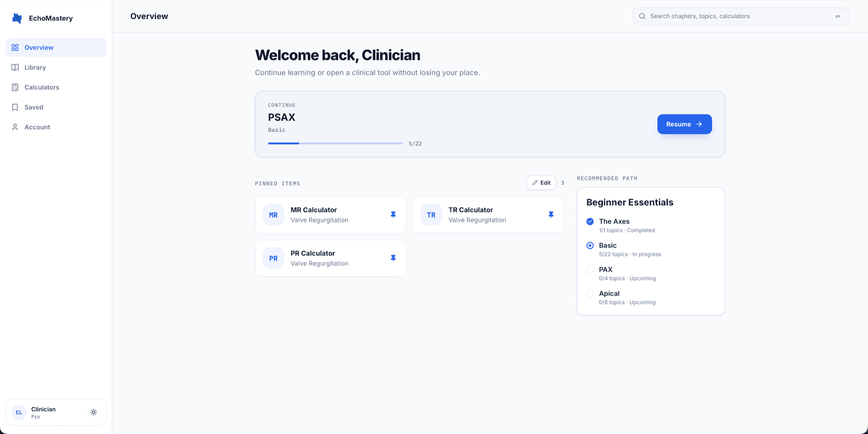Click the Beginner Essentials heading
The image size is (868, 434).
click(x=630, y=202)
